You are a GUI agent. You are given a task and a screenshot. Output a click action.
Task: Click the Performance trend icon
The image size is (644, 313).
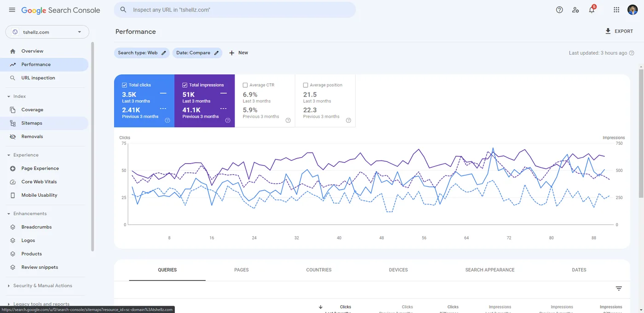12,64
